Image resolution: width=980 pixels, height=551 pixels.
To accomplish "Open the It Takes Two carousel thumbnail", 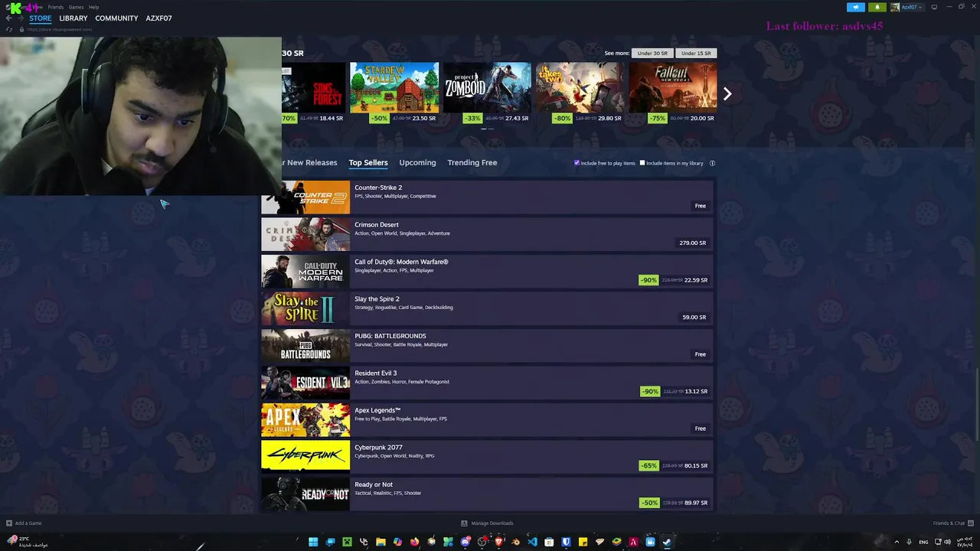I will tap(580, 87).
